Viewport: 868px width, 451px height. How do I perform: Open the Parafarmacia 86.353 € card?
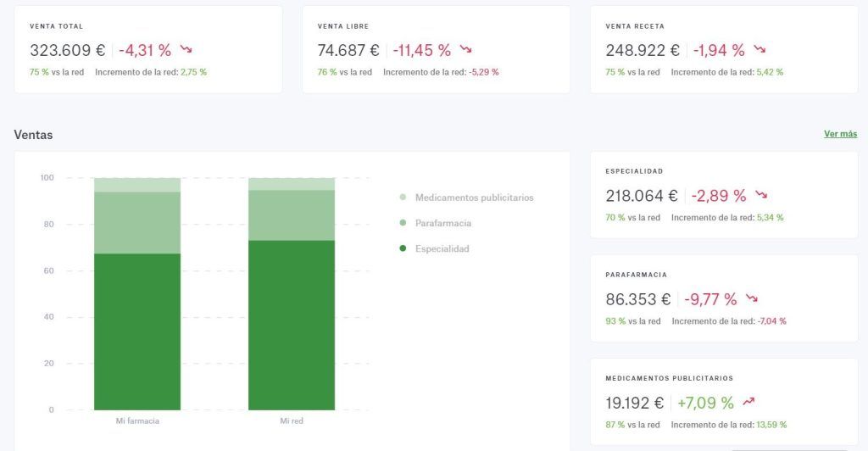pyautogui.click(x=724, y=298)
